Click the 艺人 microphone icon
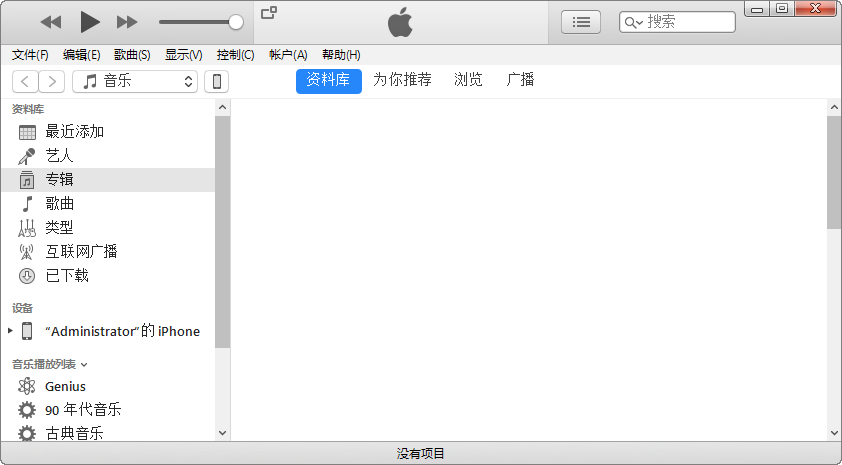The width and height of the screenshot is (842, 465). (27, 156)
